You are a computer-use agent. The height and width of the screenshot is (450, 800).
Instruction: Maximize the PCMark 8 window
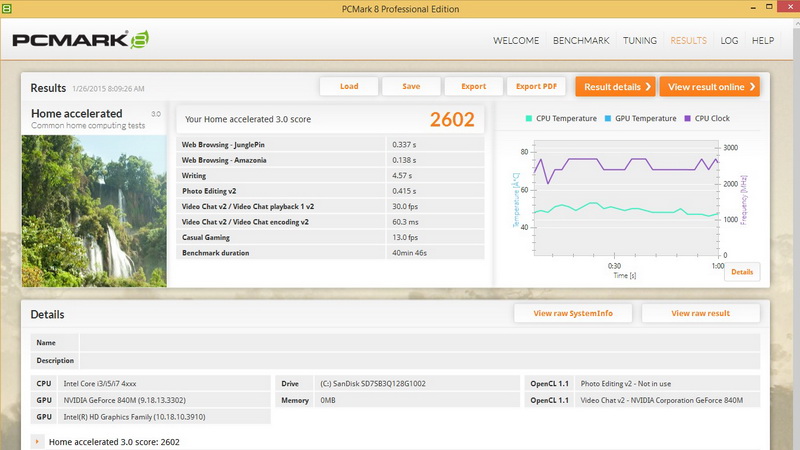pos(769,7)
